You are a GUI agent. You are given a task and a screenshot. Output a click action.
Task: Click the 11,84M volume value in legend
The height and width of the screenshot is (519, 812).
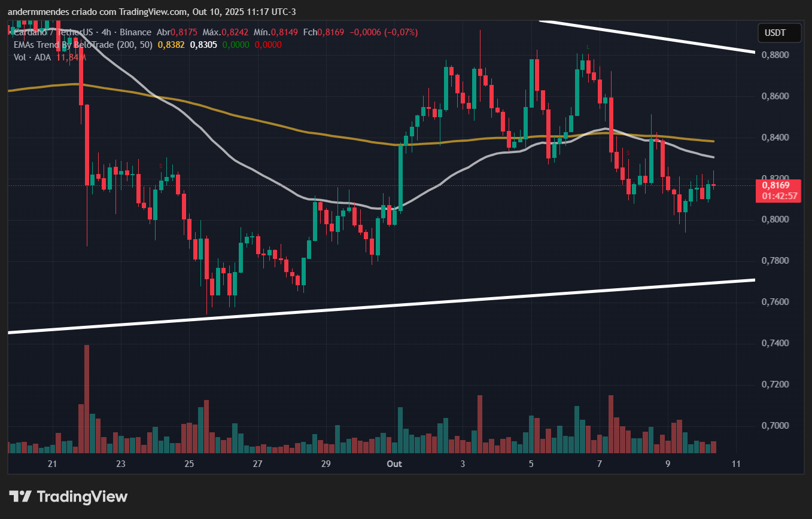(x=71, y=57)
